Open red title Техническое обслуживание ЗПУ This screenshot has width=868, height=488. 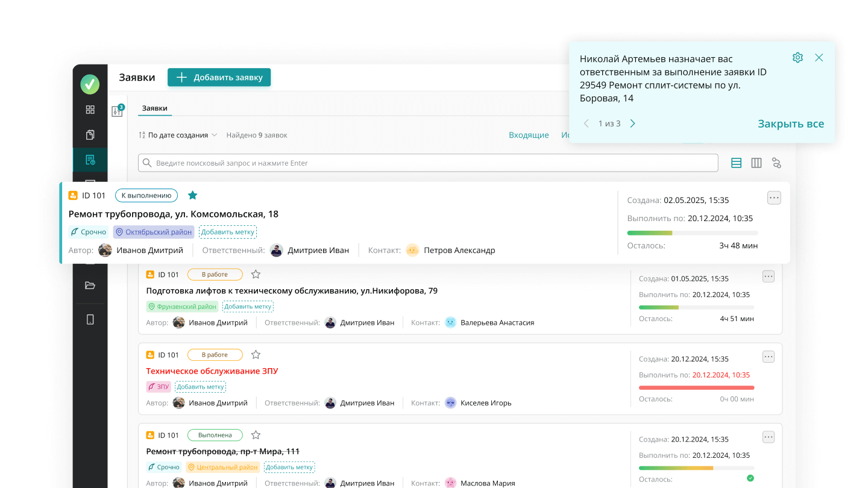coord(212,371)
